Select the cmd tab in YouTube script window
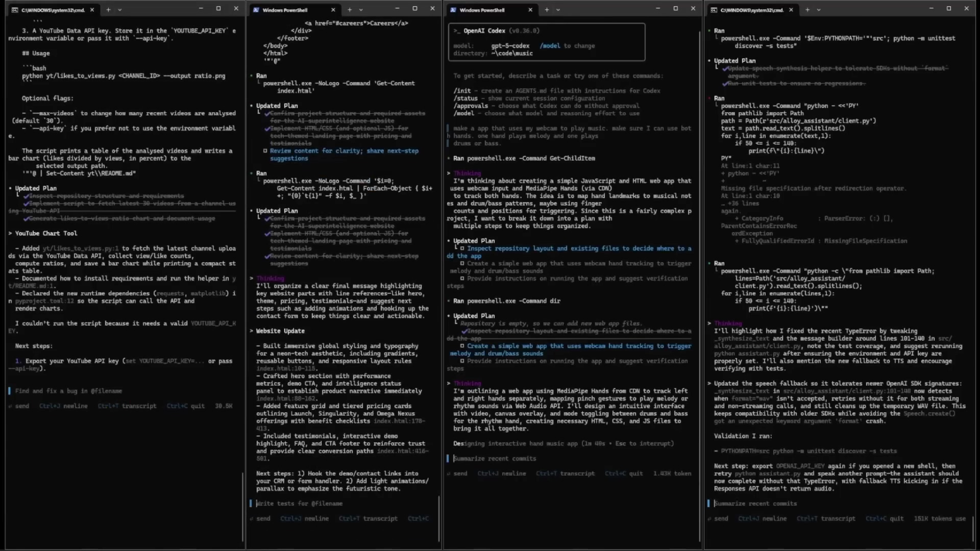 pos(53,10)
